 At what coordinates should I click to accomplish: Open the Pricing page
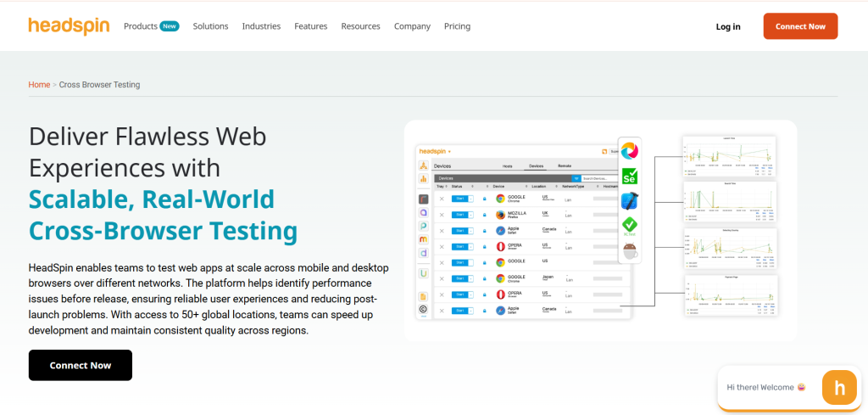click(x=457, y=26)
